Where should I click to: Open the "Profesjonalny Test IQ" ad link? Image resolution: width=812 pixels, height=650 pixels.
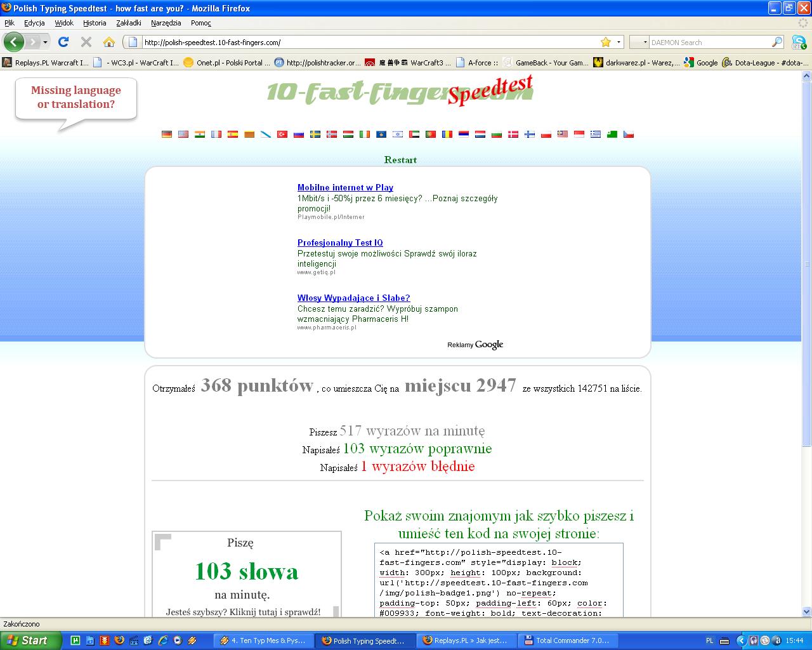340,242
